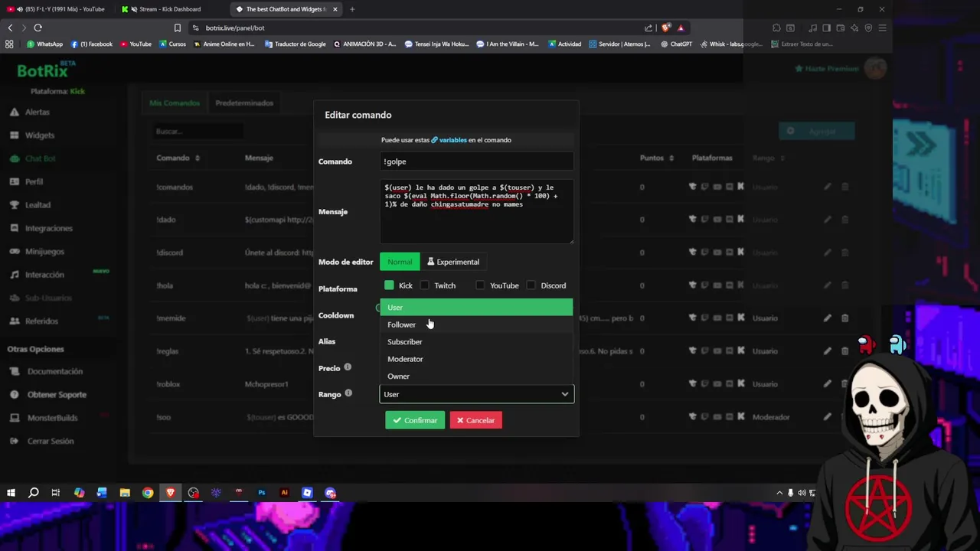Click the edit pencil for !comandos row
The height and width of the screenshot is (551, 980).
point(827,187)
